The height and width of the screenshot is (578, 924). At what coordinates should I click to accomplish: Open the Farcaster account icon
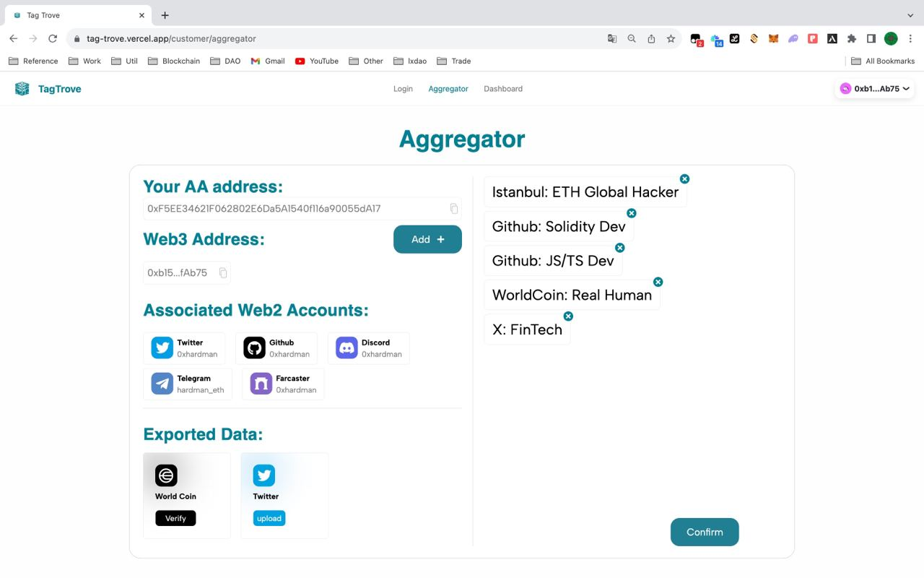point(261,384)
